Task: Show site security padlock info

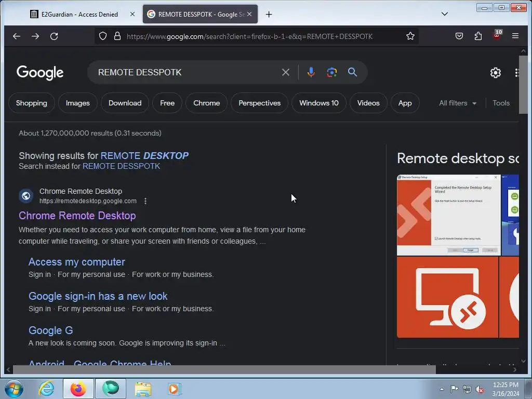Action: click(117, 36)
